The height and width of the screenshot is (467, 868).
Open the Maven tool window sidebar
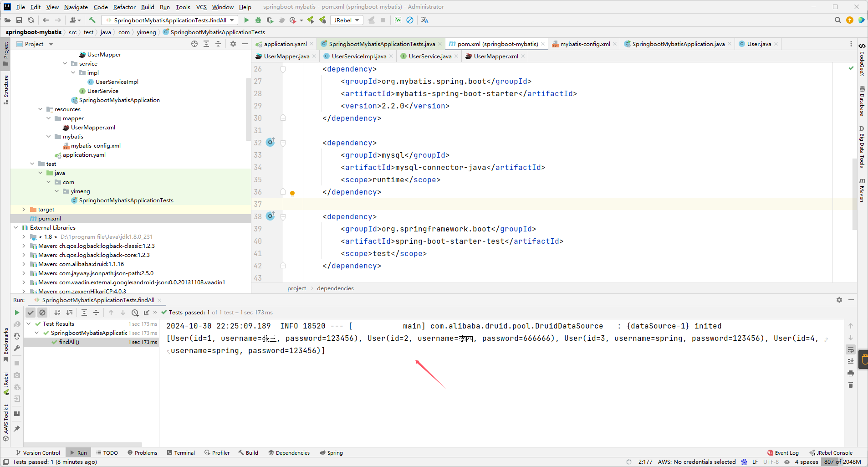pyautogui.click(x=862, y=190)
